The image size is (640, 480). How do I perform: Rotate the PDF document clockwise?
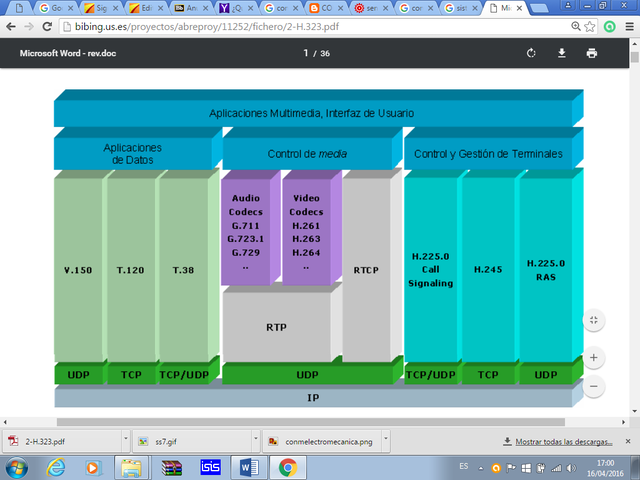531,53
